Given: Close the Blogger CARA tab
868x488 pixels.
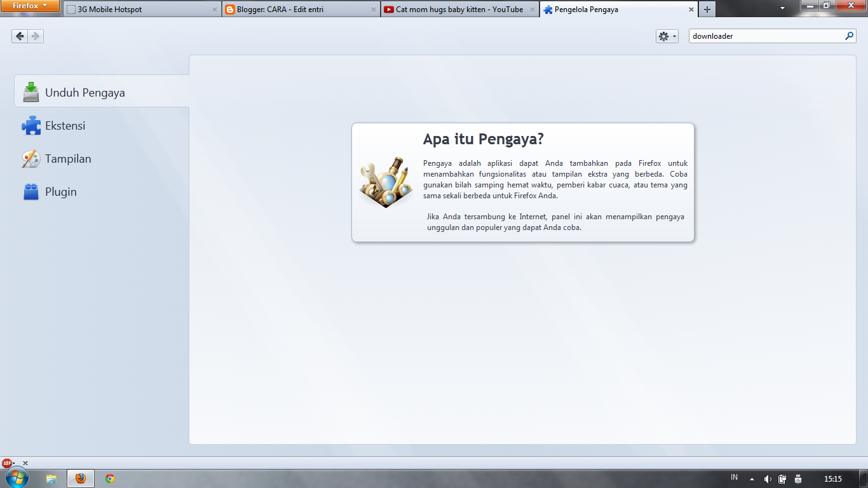Looking at the screenshot, I should pos(374,10).
